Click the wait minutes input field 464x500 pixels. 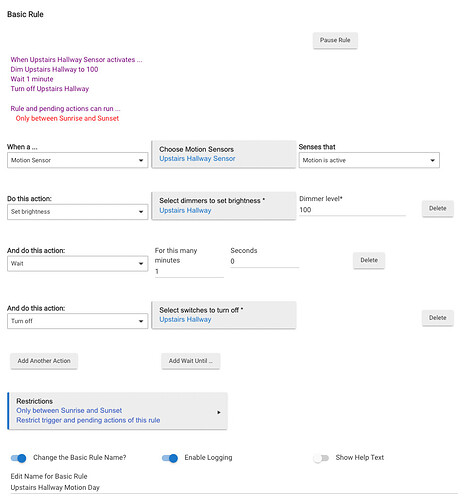[x=189, y=272]
